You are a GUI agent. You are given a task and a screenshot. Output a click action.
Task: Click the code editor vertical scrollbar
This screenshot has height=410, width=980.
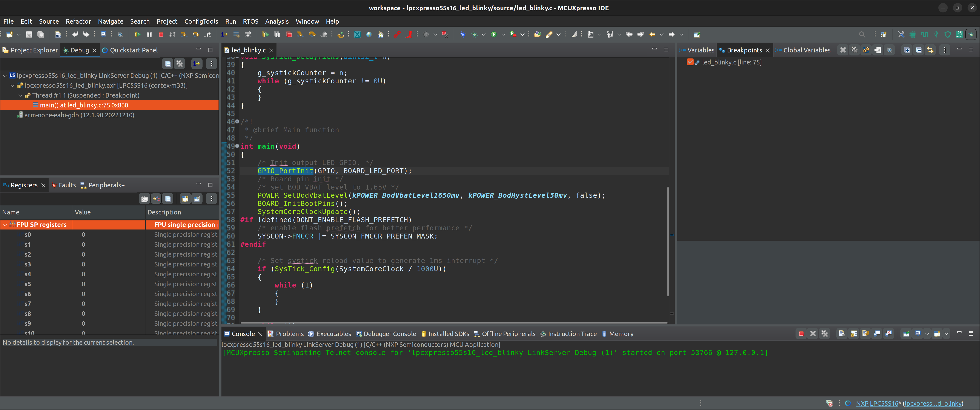[668, 241]
